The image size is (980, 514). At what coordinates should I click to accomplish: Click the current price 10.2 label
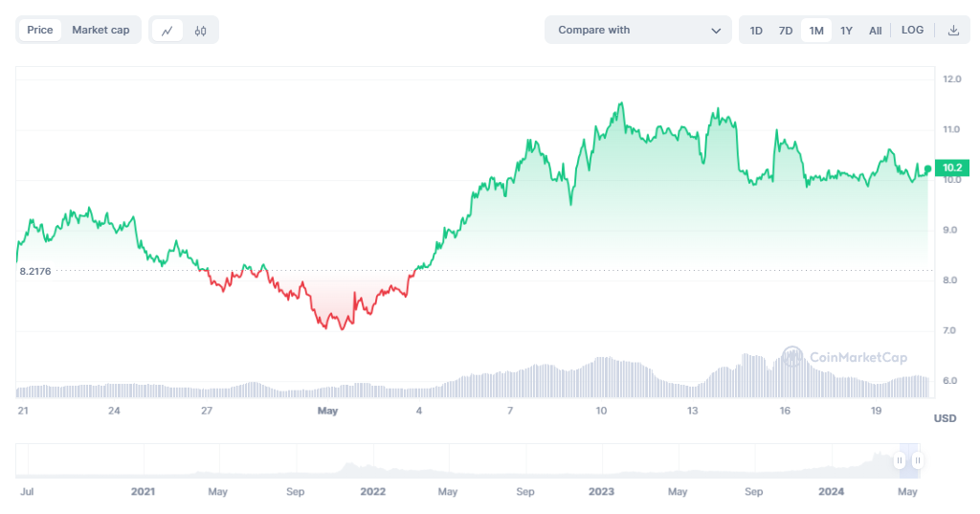pos(951,168)
